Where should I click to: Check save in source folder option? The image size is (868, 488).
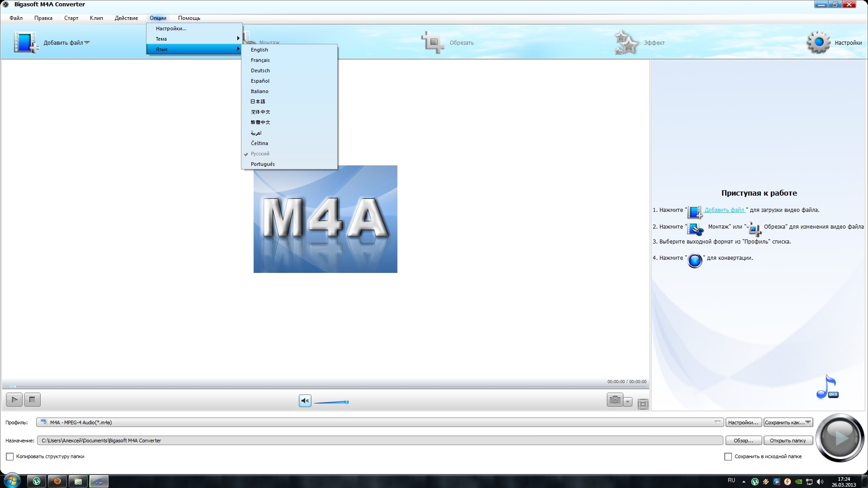728,457
